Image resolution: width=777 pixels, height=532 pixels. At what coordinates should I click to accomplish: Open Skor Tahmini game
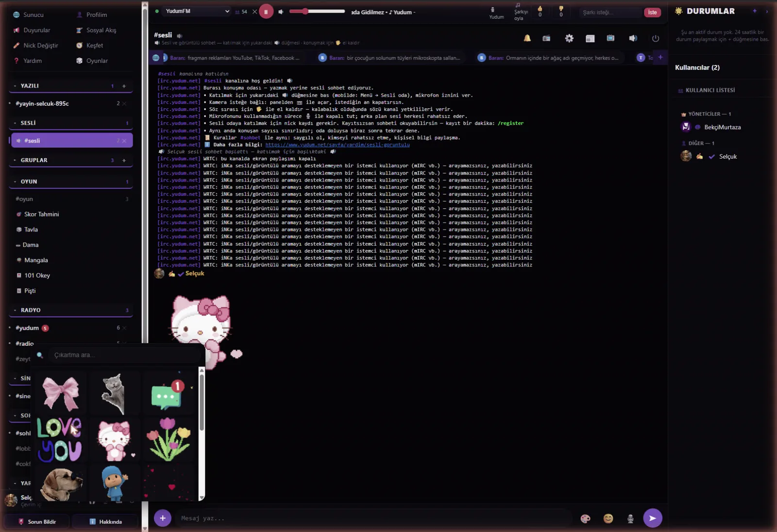tap(41, 214)
